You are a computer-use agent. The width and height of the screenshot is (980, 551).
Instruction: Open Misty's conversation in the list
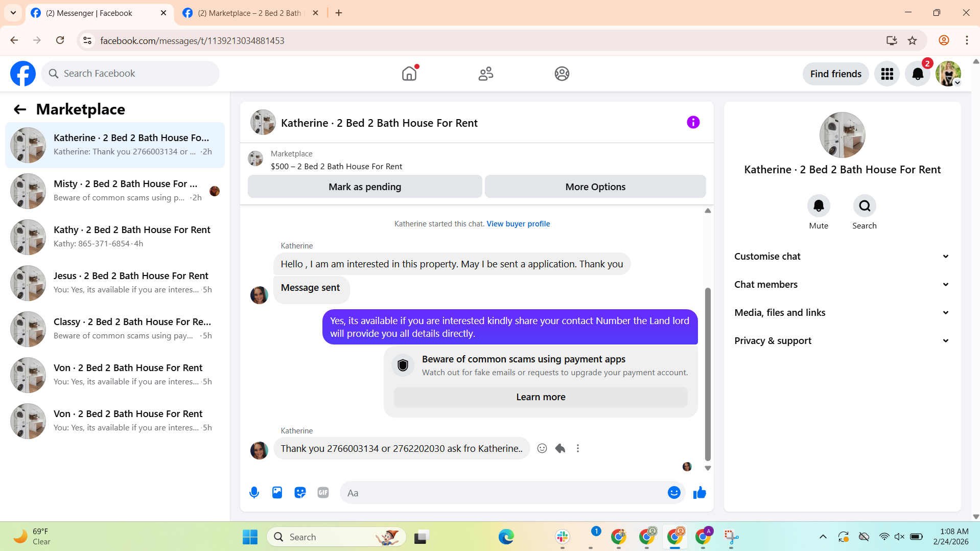[x=115, y=191]
